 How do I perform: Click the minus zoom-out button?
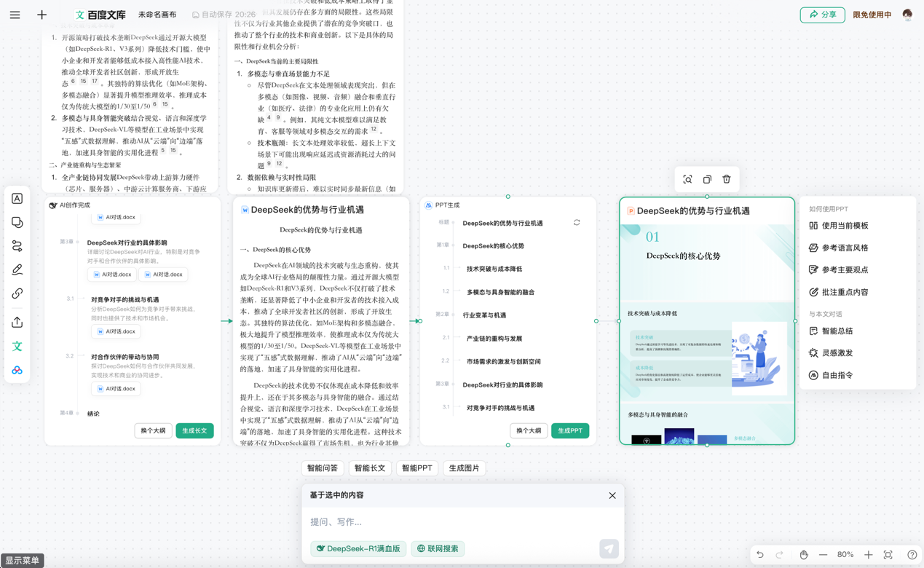click(x=823, y=555)
